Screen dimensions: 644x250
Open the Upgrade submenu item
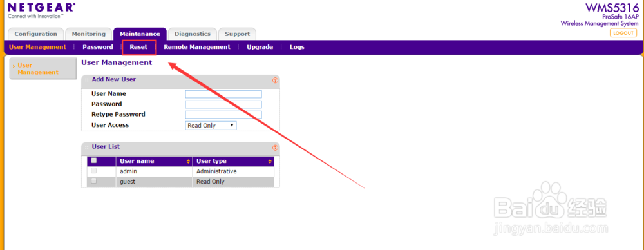(x=260, y=47)
